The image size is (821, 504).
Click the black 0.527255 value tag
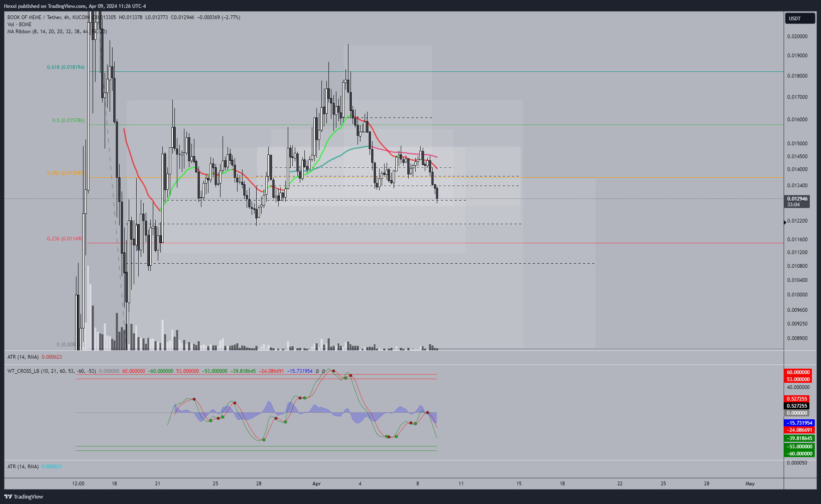click(796, 406)
